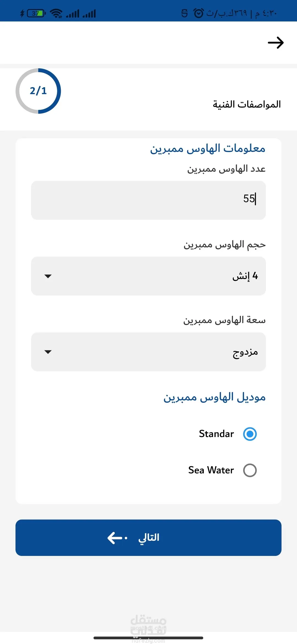
Task: Tap the معلومات الهاوس ممبرين heading
Action: pyautogui.click(x=208, y=149)
